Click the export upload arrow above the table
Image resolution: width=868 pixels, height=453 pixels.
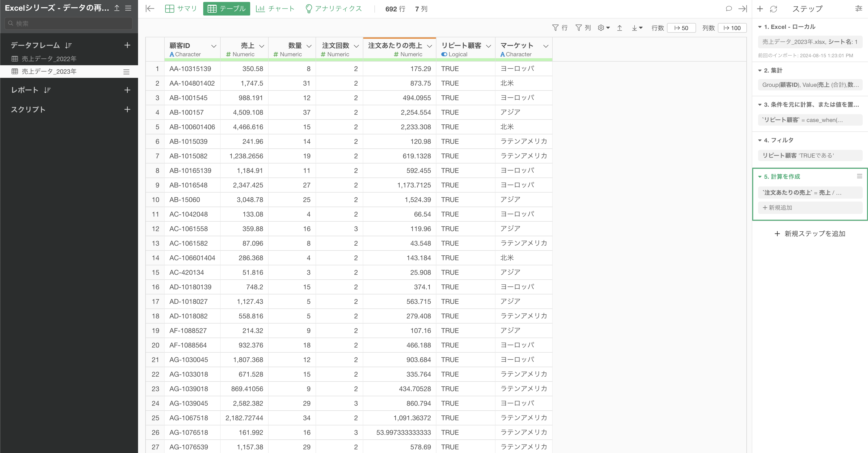point(619,28)
